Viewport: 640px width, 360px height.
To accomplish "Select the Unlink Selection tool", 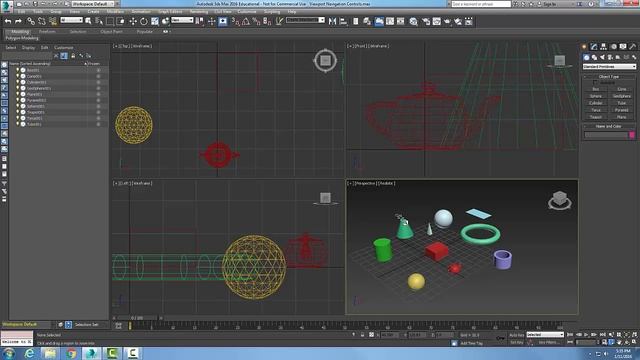I will click(x=42, y=21).
